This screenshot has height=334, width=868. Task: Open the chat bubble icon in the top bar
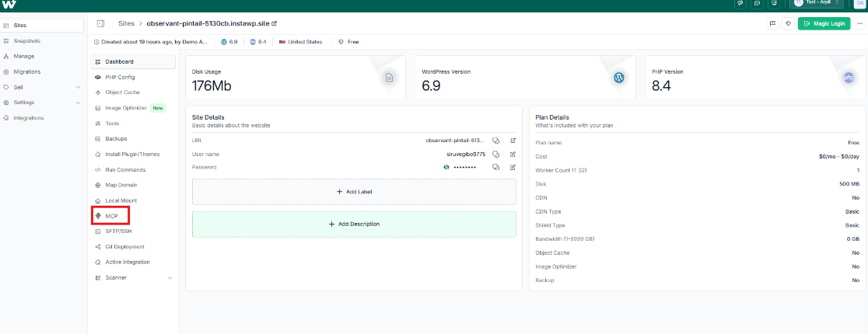pyautogui.click(x=757, y=3)
